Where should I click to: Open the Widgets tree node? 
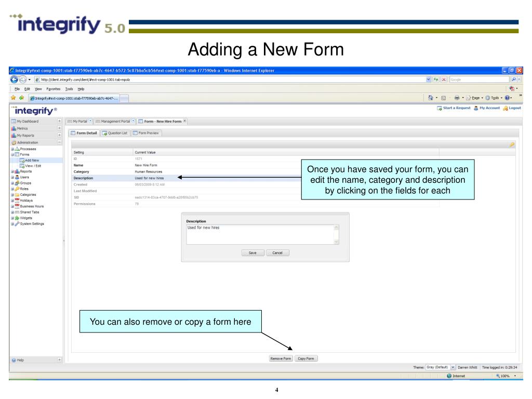26,218
